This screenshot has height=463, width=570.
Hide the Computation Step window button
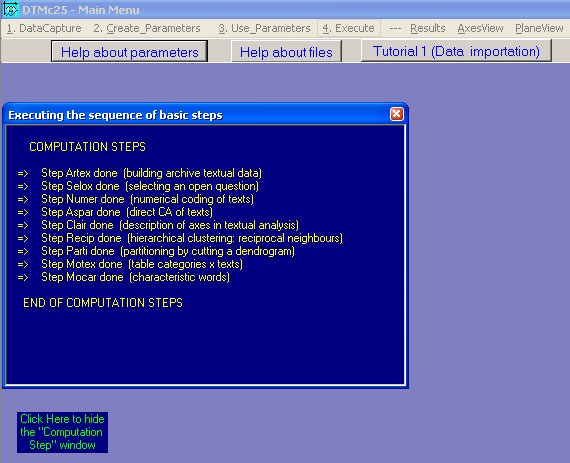62,432
